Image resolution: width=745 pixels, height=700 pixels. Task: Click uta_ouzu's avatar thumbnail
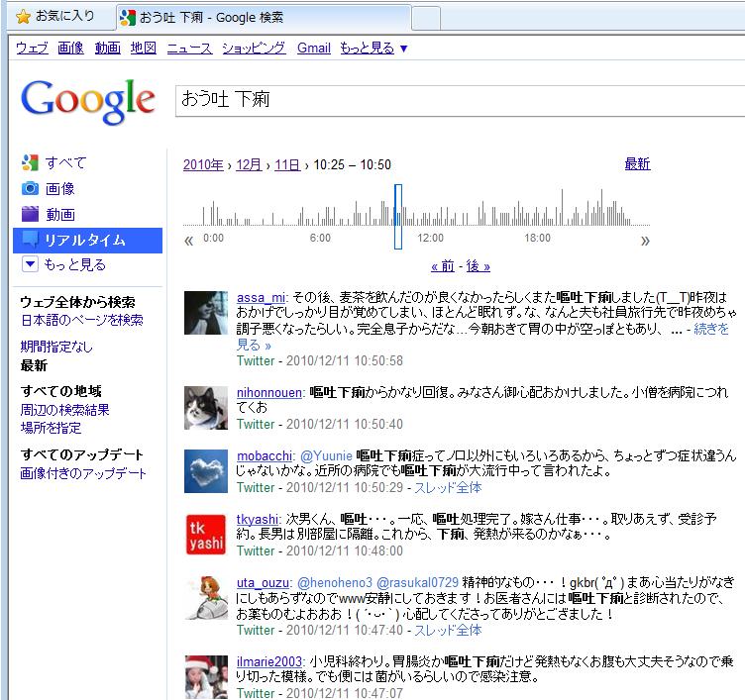coord(206,597)
